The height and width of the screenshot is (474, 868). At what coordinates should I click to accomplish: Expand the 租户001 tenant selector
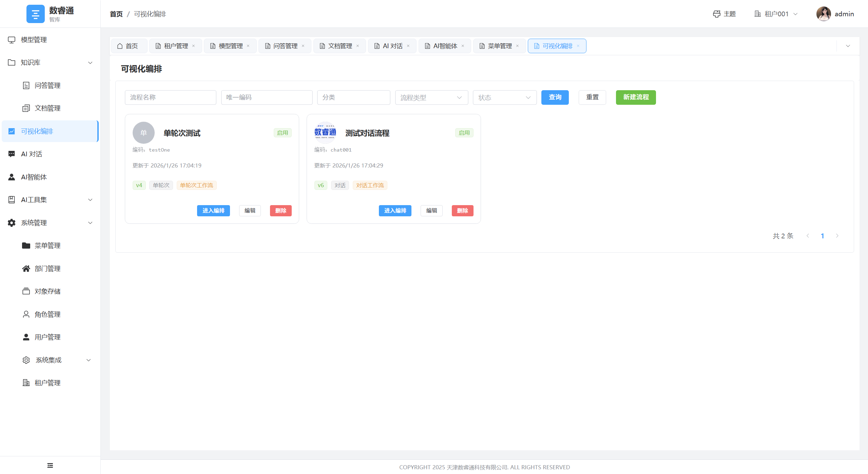point(776,14)
